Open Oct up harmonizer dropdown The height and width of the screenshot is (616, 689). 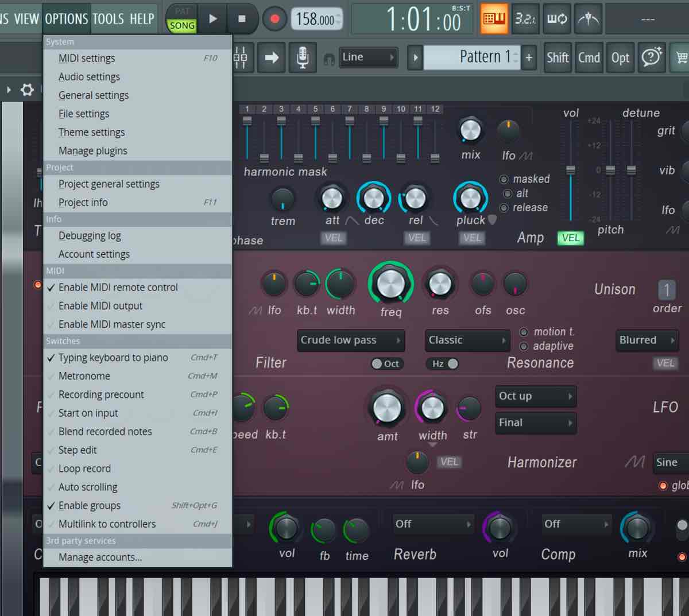[x=536, y=396]
